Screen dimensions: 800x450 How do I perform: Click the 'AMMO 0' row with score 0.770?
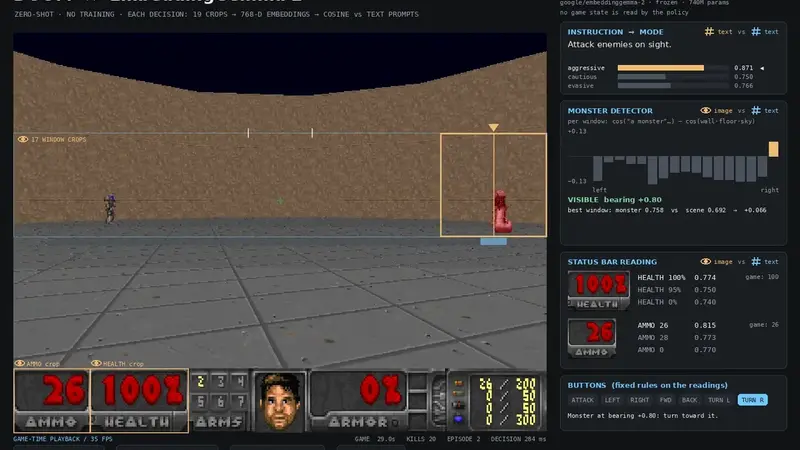tap(677, 349)
